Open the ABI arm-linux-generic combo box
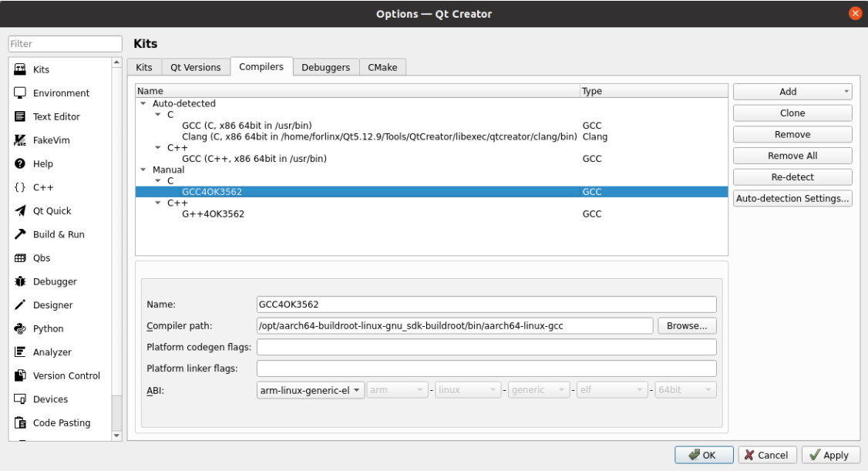 (311, 391)
